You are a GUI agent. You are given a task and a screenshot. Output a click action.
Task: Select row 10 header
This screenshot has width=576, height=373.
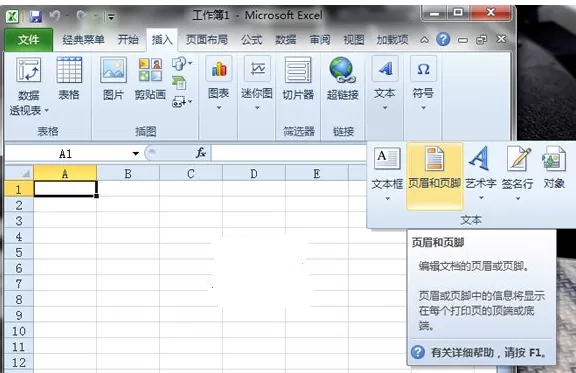pos(19,331)
